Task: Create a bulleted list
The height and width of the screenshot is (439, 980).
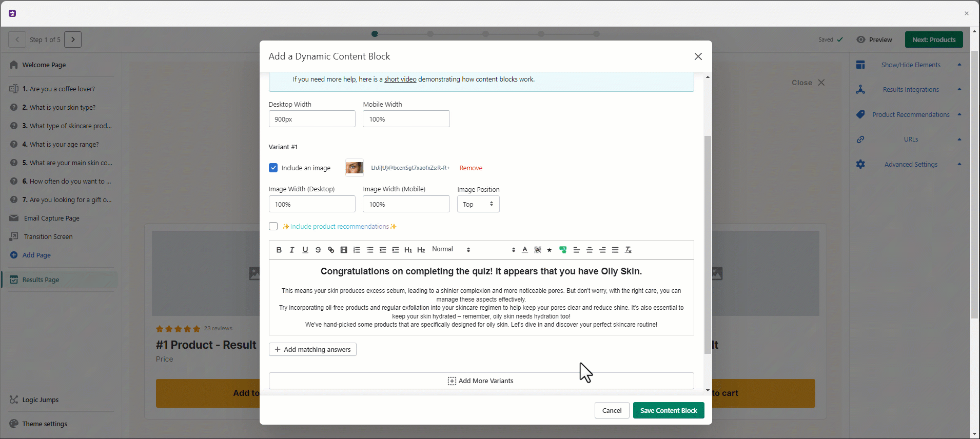Action: point(369,250)
